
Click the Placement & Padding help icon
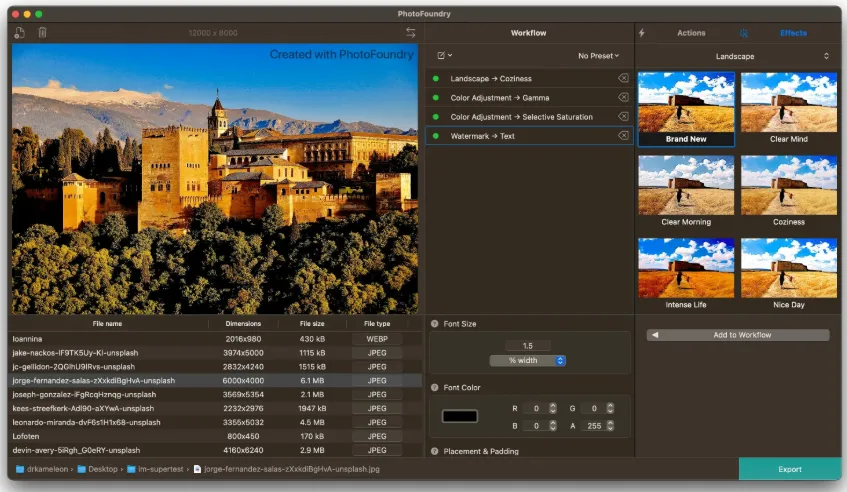pos(434,451)
